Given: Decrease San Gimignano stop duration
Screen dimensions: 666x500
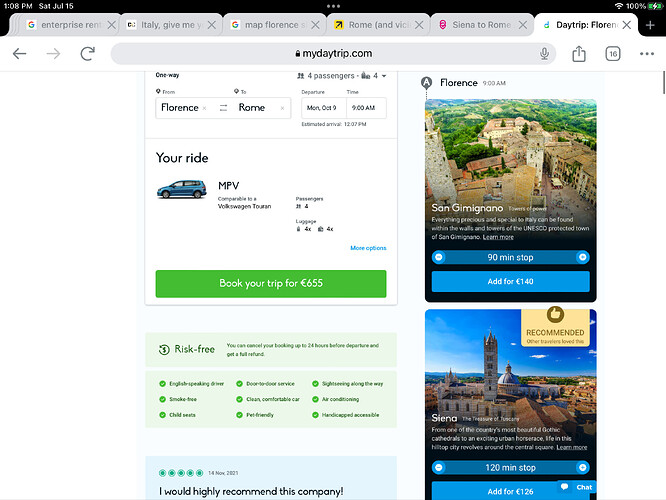Looking at the screenshot, I should pyautogui.click(x=439, y=257).
